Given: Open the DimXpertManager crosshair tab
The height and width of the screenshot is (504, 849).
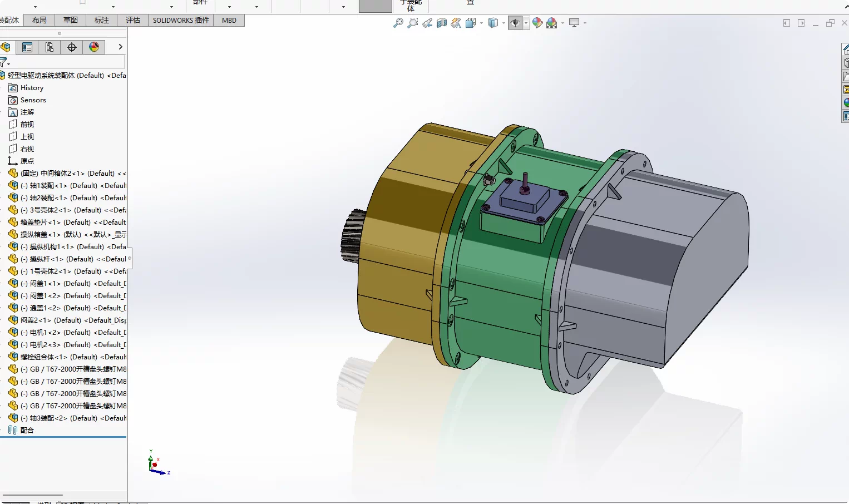Looking at the screenshot, I should pyautogui.click(x=71, y=47).
